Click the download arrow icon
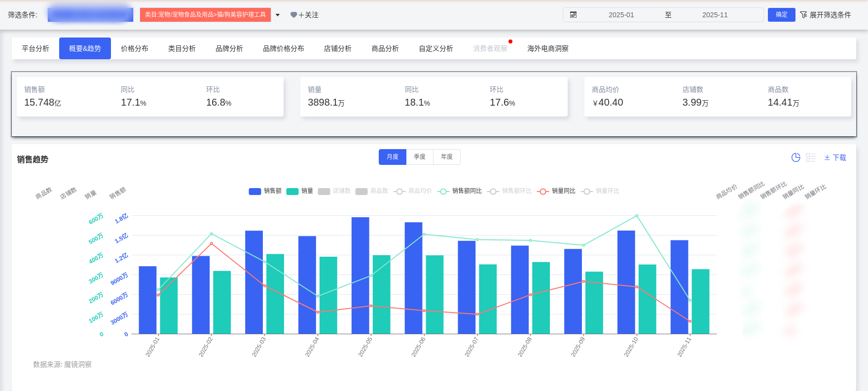868x391 pixels. [827, 157]
